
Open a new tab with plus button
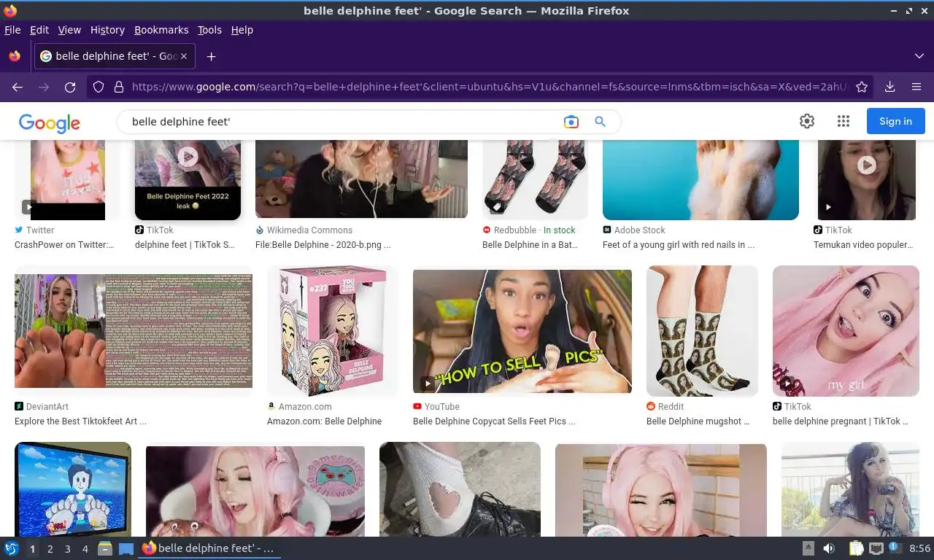coord(211,56)
